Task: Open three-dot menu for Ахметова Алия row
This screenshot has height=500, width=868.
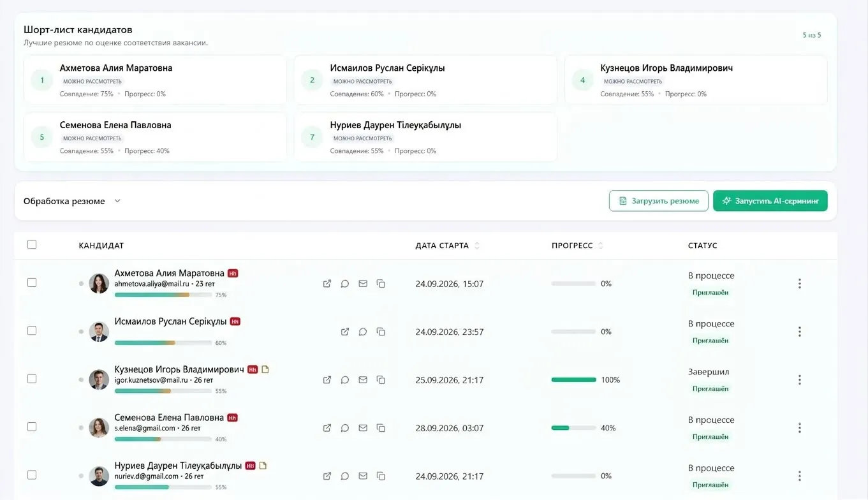Action: pos(800,284)
